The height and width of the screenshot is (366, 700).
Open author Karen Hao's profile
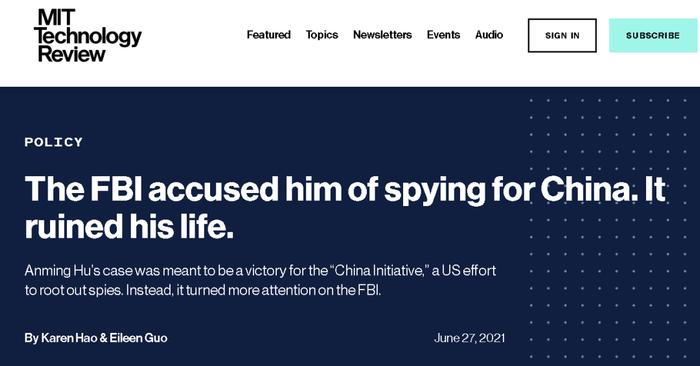69,338
